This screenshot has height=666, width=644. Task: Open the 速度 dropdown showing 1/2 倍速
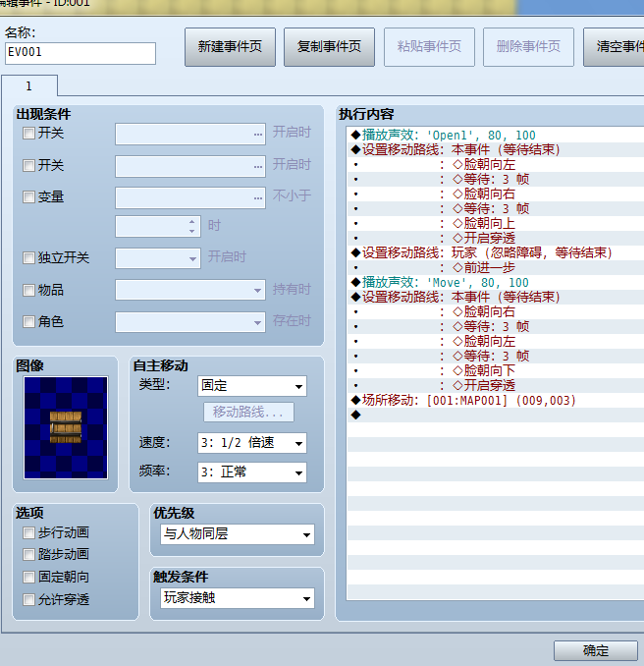[252, 443]
